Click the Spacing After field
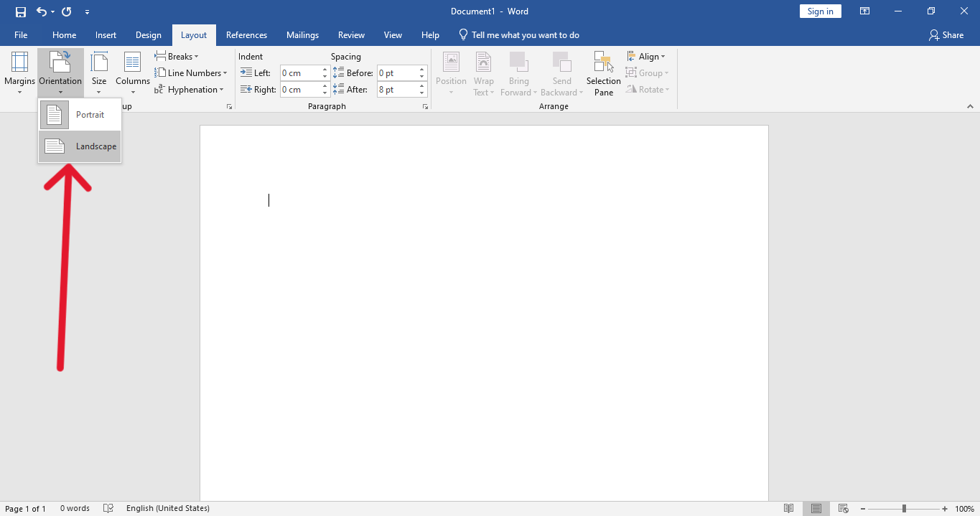 (x=397, y=89)
